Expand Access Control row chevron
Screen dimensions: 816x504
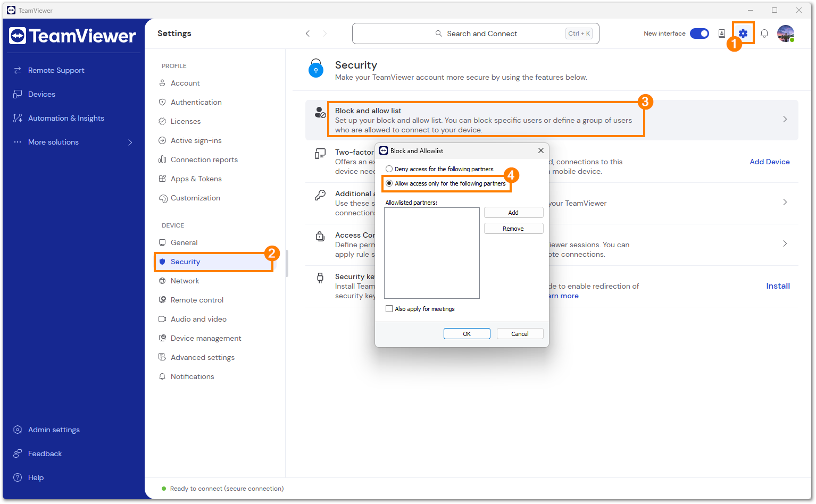click(x=785, y=243)
